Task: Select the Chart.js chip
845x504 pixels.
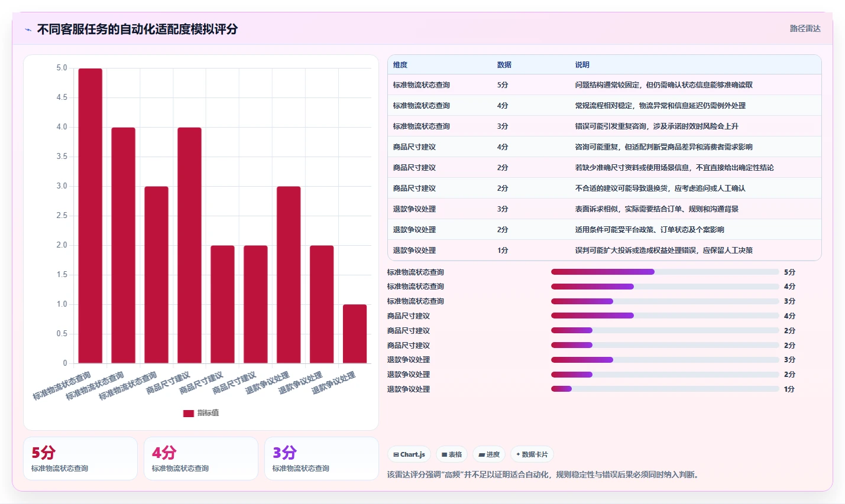Action: pyautogui.click(x=409, y=454)
